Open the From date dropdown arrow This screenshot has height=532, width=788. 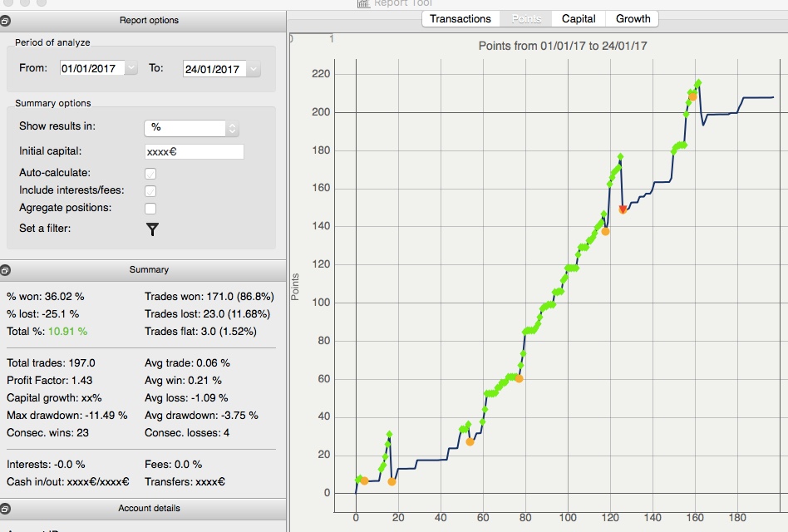pos(131,68)
